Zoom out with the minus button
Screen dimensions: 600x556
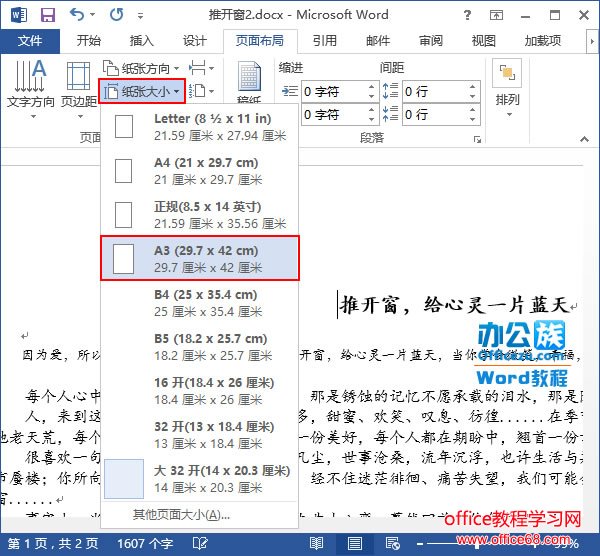pyautogui.click(x=420, y=544)
